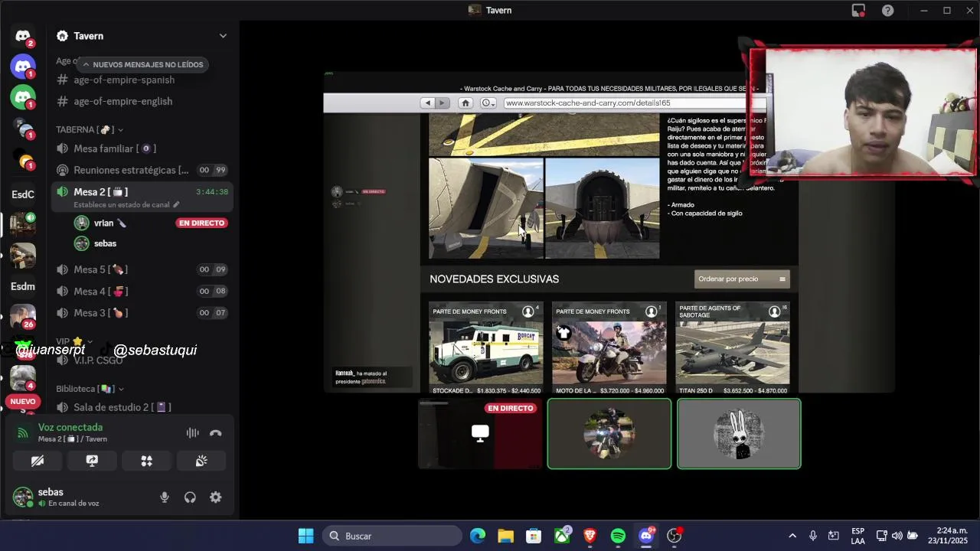980x551 pixels.
Task: Click the Buscar taskbar search box
Action: (x=392, y=536)
